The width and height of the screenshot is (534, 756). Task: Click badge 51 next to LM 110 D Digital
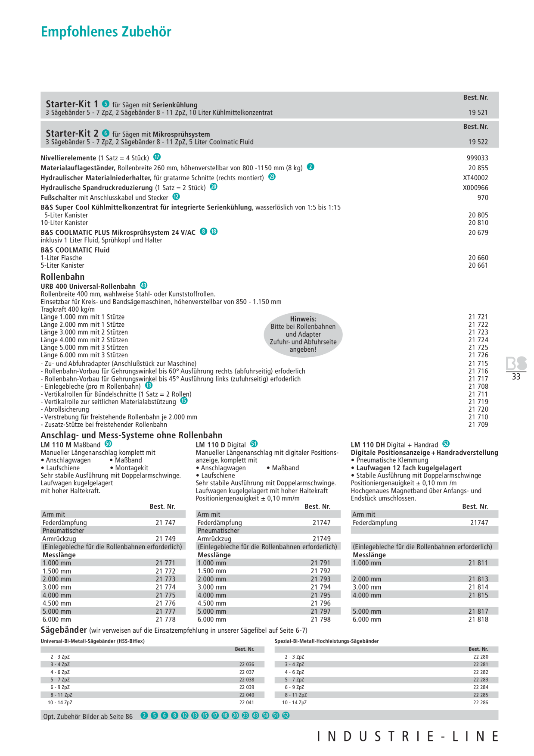[254, 444]
